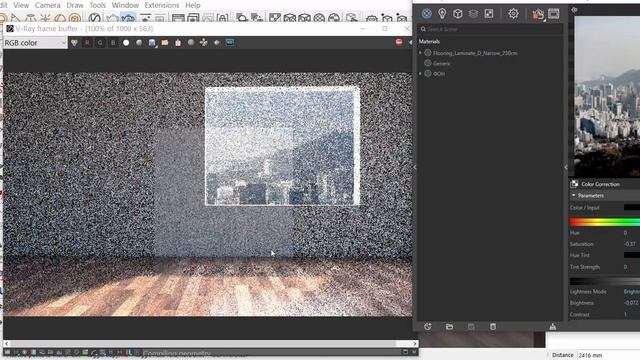Open the Lights tab with the bulb icon
This screenshot has height=360, width=640.
[442, 13]
